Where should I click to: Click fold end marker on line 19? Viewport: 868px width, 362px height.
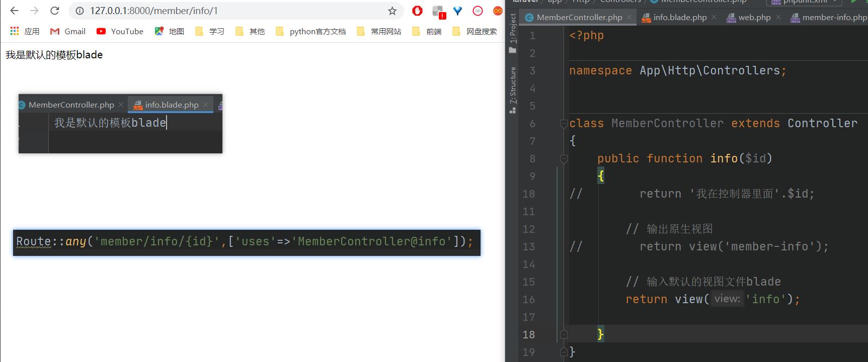[x=564, y=352]
